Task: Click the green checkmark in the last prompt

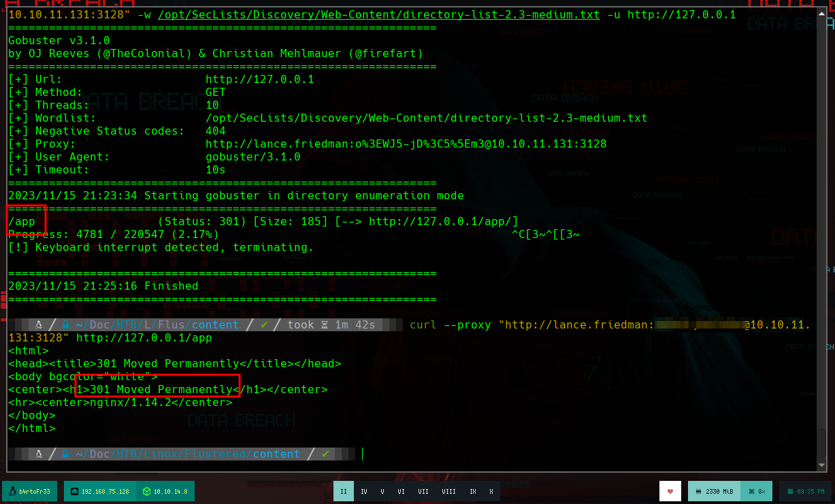Action: pos(325,454)
